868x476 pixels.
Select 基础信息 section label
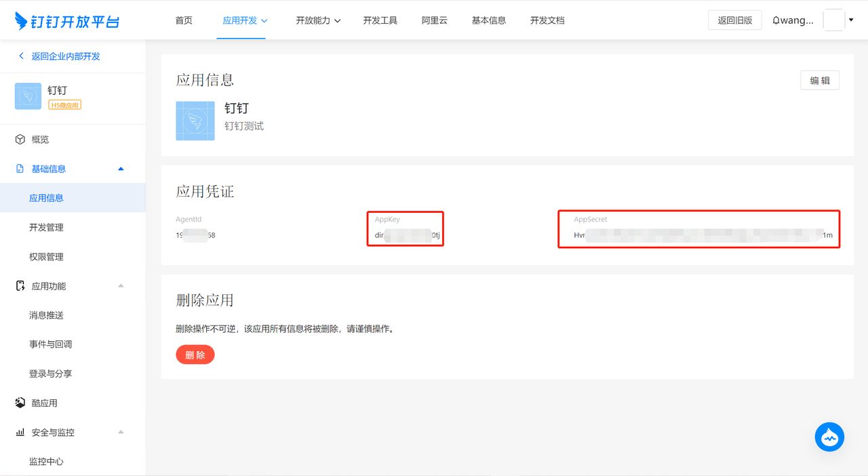click(49, 169)
